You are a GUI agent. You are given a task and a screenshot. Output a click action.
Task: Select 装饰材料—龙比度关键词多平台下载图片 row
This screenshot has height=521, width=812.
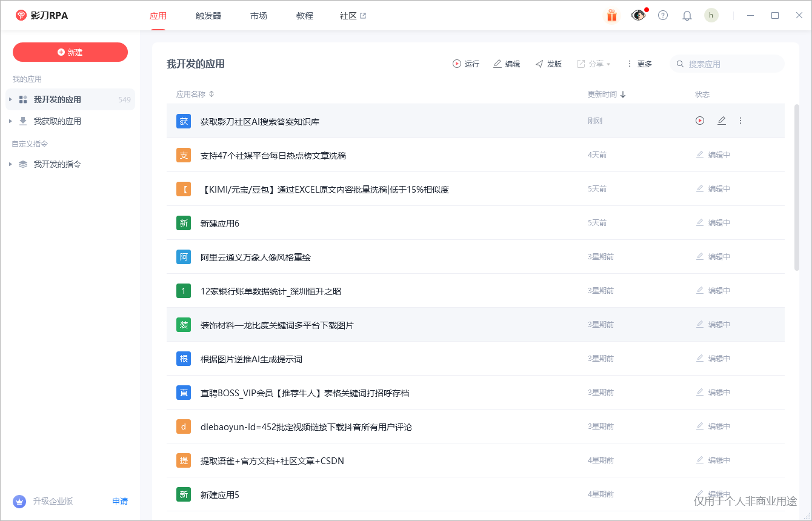[476, 325]
